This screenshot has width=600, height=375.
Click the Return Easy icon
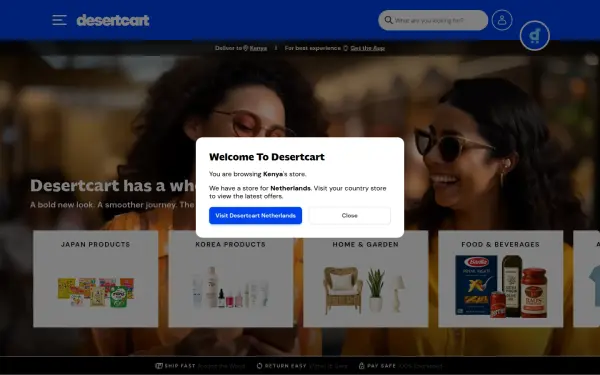click(259, 366)
